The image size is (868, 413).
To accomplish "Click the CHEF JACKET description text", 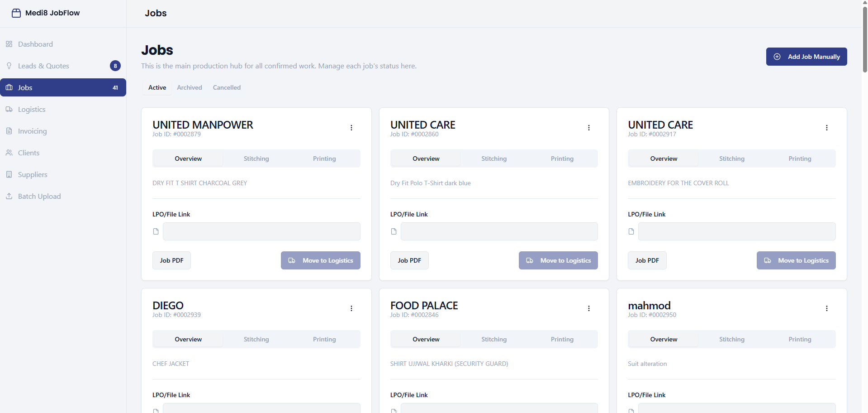I will tap(171, 364).
